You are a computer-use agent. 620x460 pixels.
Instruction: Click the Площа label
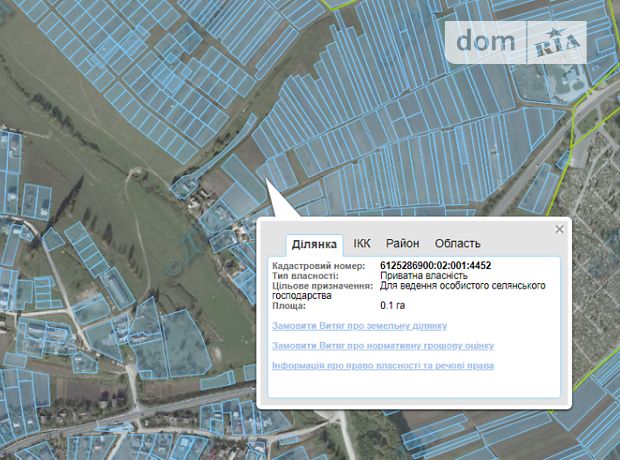[x=289, y=306]
